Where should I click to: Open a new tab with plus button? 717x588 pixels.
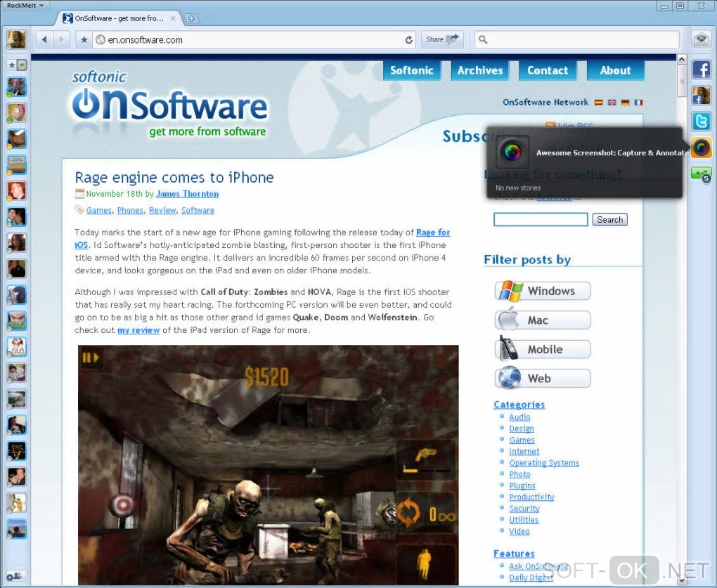pyautogui.click(x=191, y=18)
